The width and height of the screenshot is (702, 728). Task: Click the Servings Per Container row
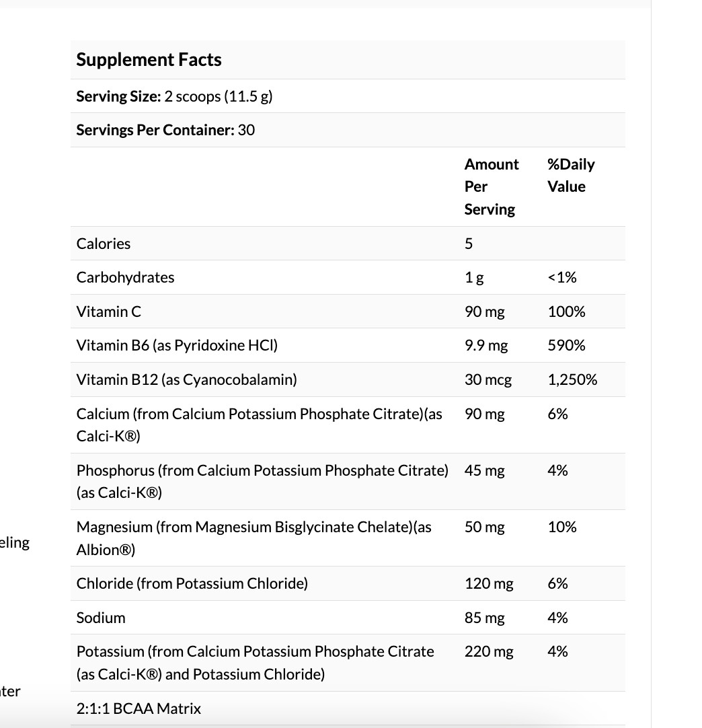[348, 130]
